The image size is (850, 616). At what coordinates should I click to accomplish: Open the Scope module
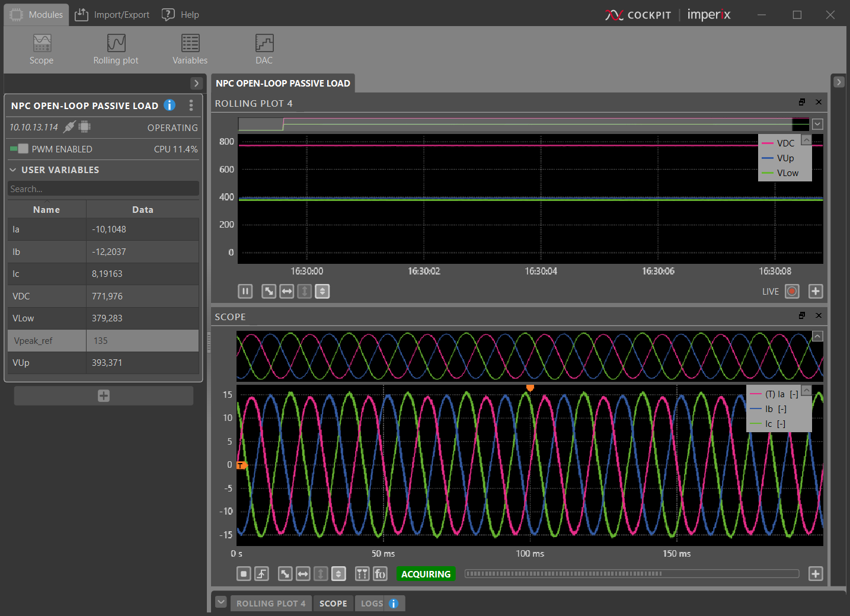click(41, 49)
